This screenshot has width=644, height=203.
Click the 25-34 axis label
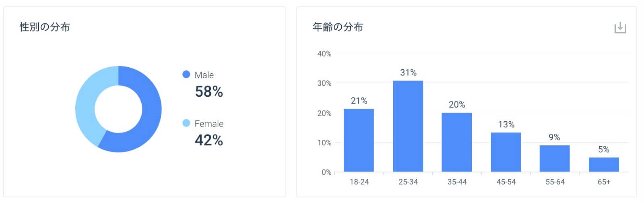[408, 182]
